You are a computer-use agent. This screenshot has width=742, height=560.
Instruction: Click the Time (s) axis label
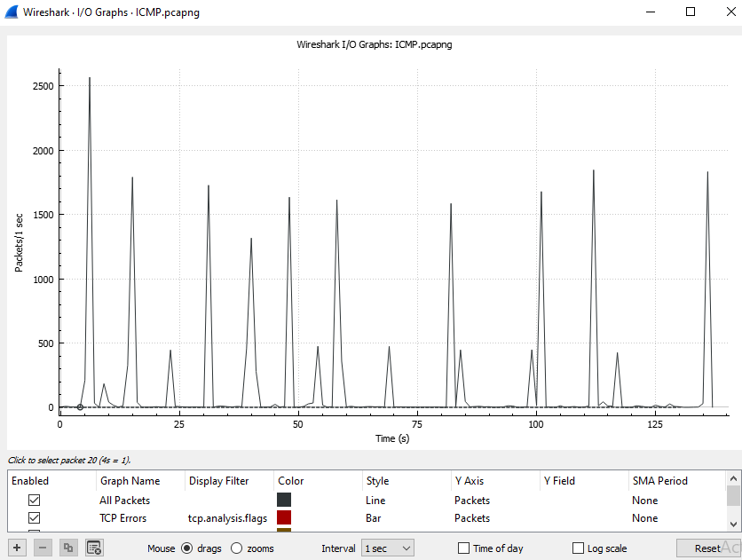(x=392, y=438)
